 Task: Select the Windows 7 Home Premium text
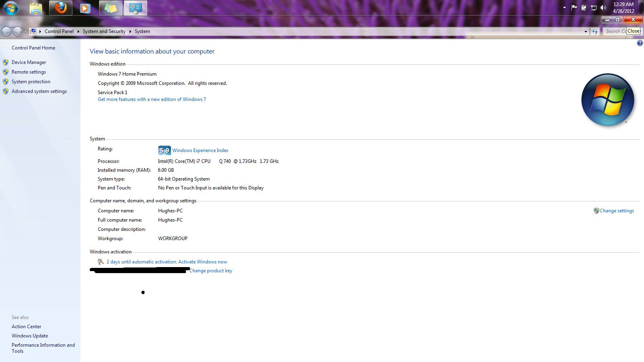127,74
